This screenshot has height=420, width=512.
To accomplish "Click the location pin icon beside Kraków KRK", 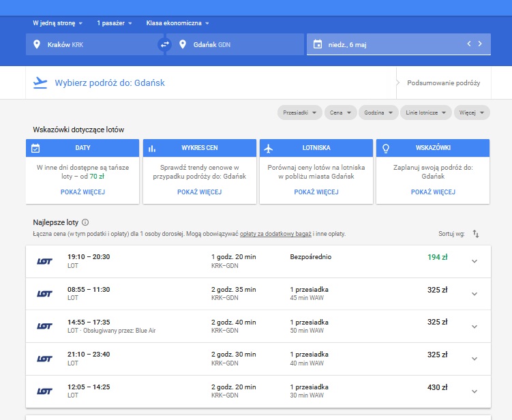I will pyautogui.click(x=37, y=44).
